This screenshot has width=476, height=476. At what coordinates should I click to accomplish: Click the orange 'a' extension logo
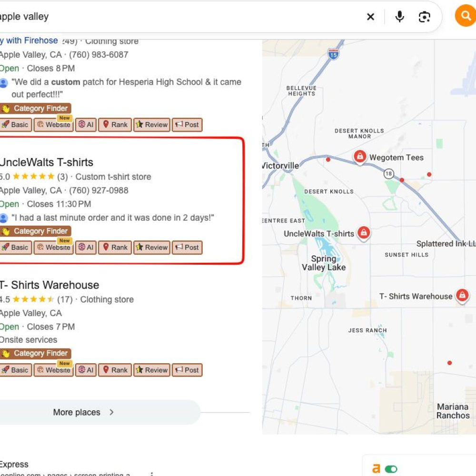click(376, 469)
